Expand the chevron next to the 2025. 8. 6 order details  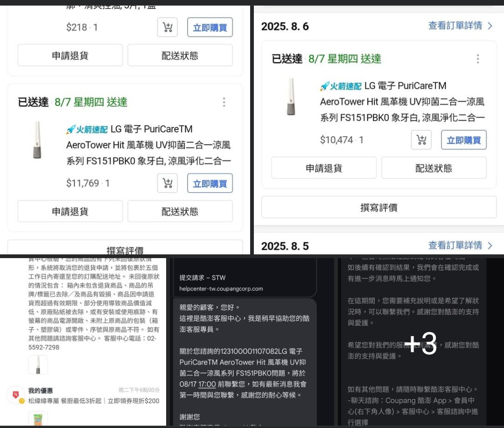pyautogui.click(x=490, y=26)
